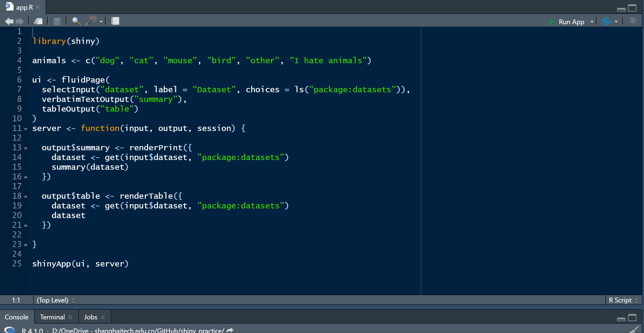Open the Jobs tab
Screen dimensions: 644x333
(x=90, y=317)
